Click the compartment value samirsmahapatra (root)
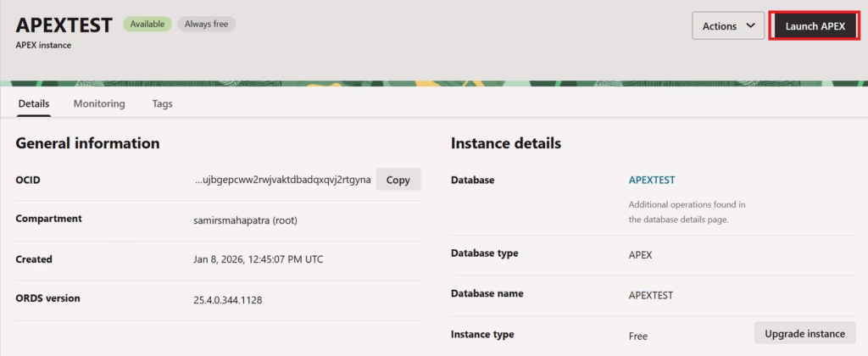 point(246,220)
